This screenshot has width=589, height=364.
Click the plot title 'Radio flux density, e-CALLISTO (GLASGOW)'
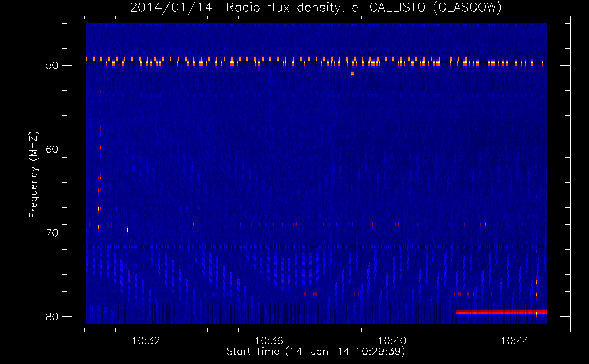click(364, 7)
